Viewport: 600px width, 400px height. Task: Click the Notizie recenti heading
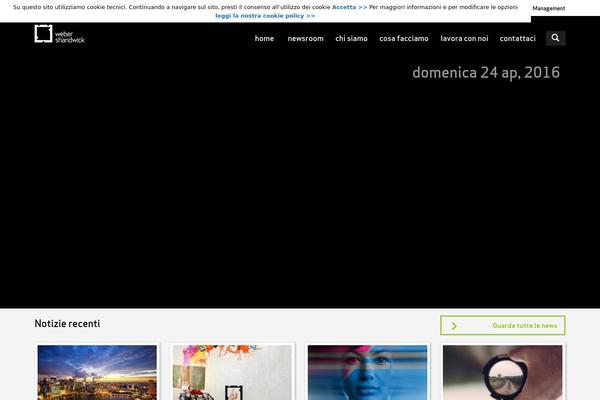tap(67, 323)
